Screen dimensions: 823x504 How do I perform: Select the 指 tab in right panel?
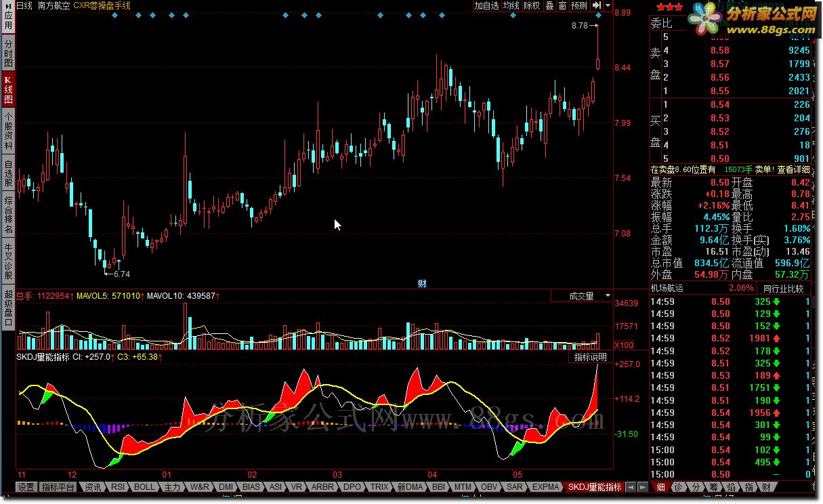click(748, 487)
